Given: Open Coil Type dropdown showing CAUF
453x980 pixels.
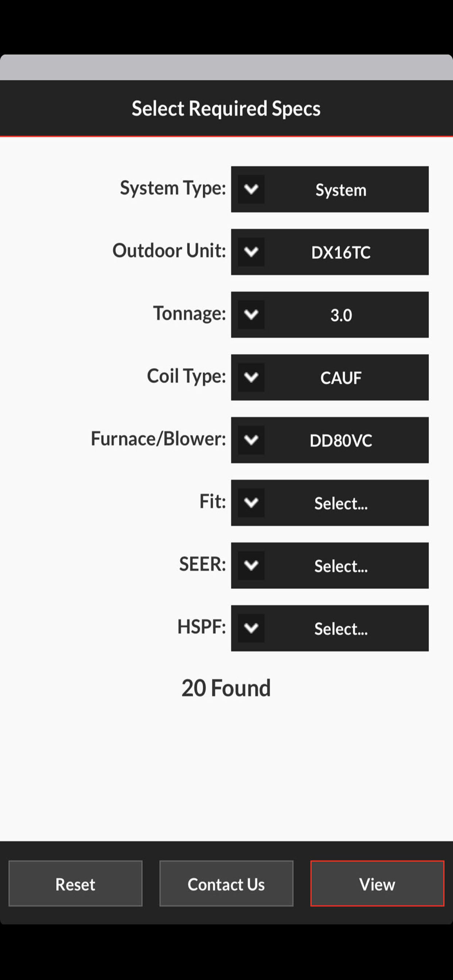Looking at the screenshot, I should click(x=330, y=377).
